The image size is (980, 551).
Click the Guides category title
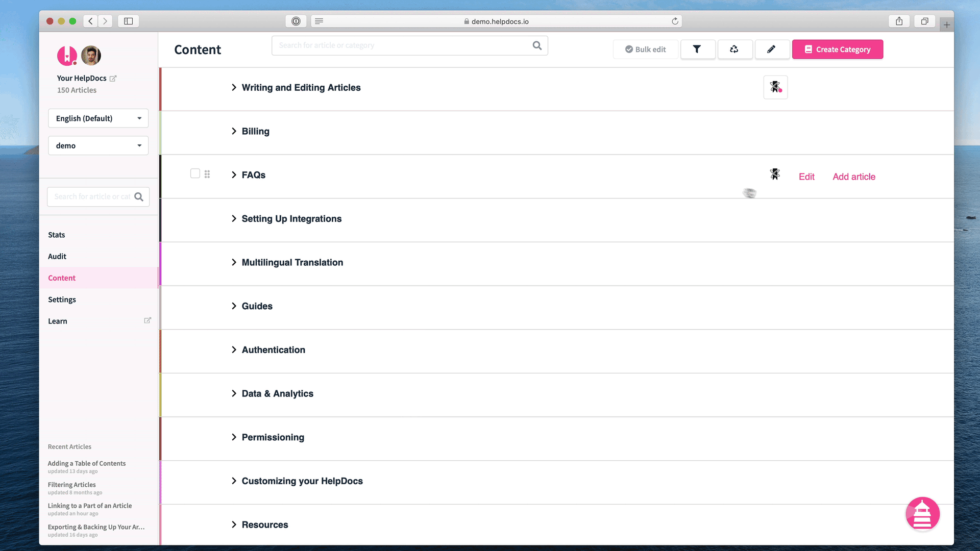coord(257,306)
